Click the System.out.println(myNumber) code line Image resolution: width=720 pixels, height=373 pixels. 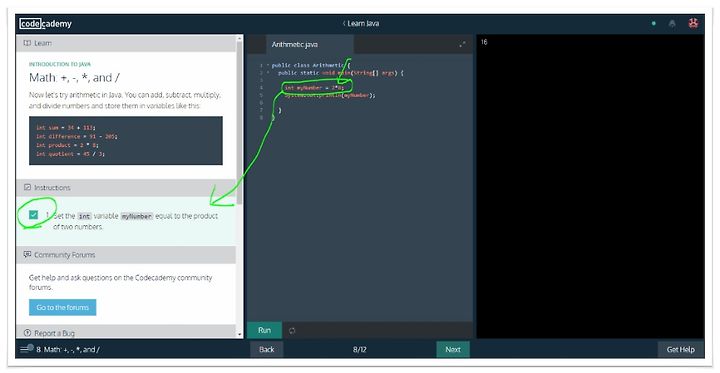(330, 95)
